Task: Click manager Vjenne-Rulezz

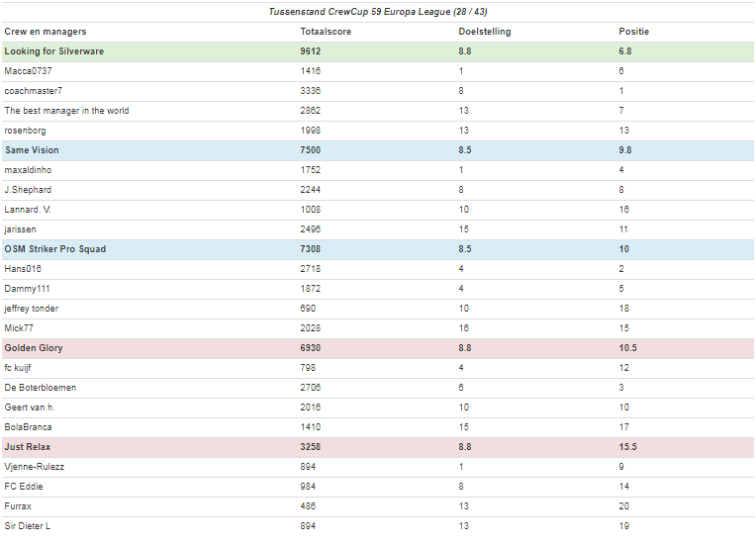Action: pyautogui.click(x=34, y=467)
